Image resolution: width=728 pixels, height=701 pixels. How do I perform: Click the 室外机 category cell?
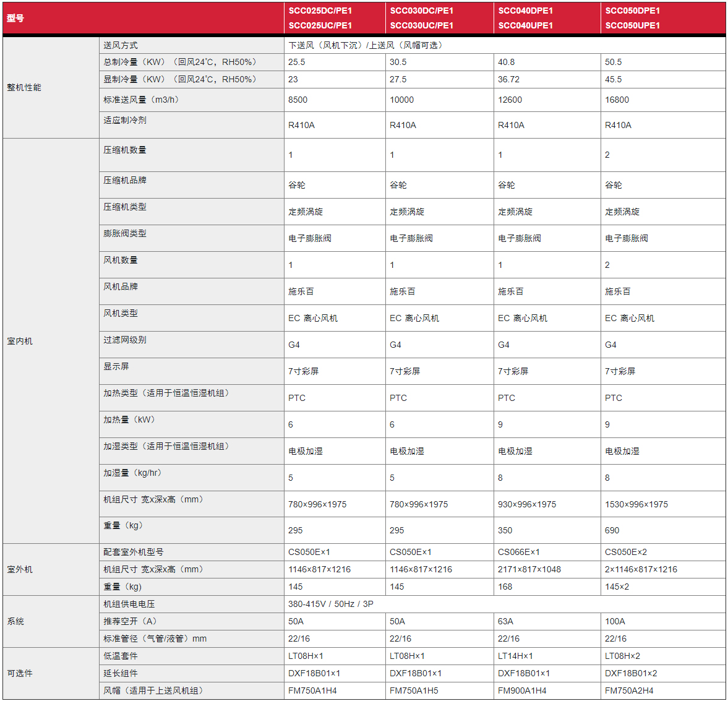point(20,569)
